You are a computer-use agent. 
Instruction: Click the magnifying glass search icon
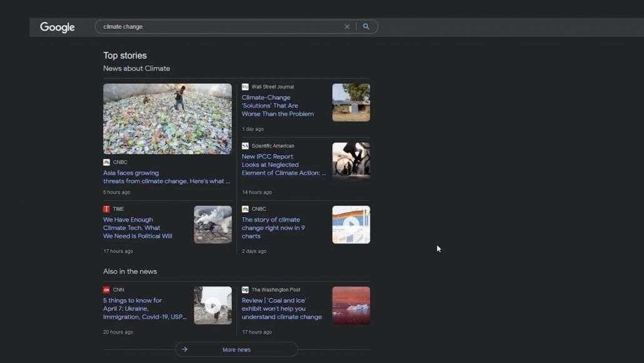click(x=366, y=27)
